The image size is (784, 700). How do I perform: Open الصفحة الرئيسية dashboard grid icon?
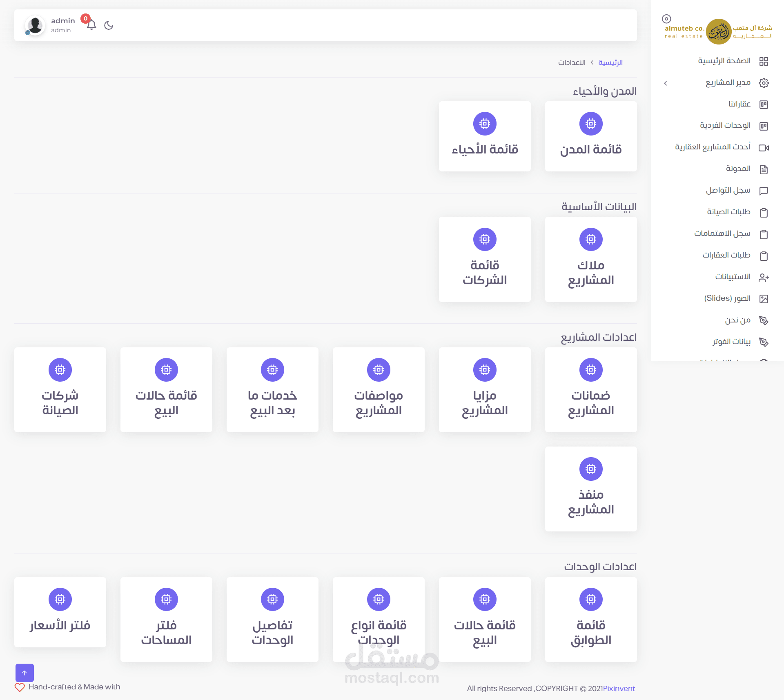[764, 61]
